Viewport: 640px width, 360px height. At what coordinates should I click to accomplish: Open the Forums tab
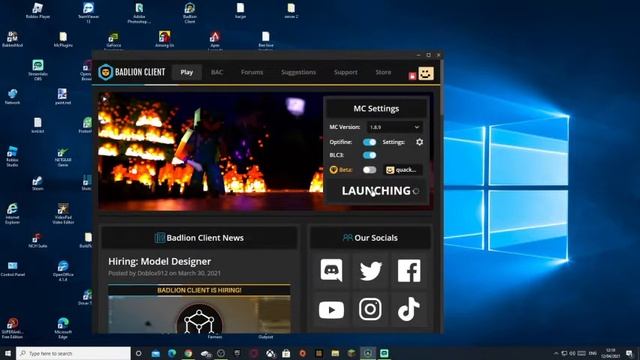252,72
